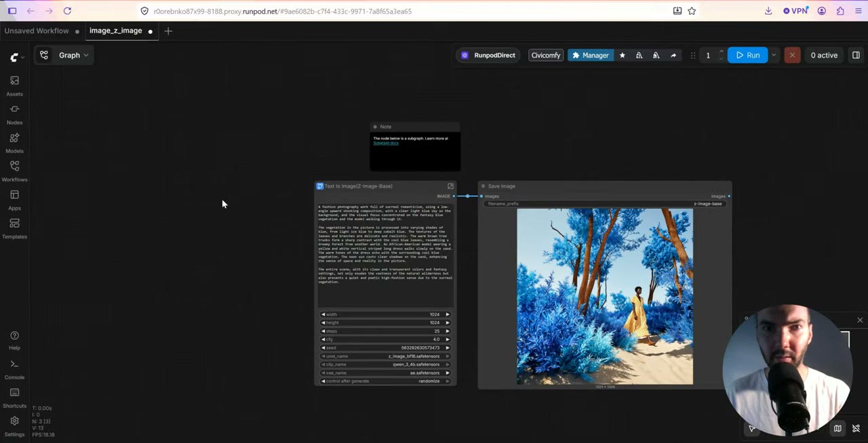Run the workflow
This screenshot has width=868, height=443.
(748, 56)
